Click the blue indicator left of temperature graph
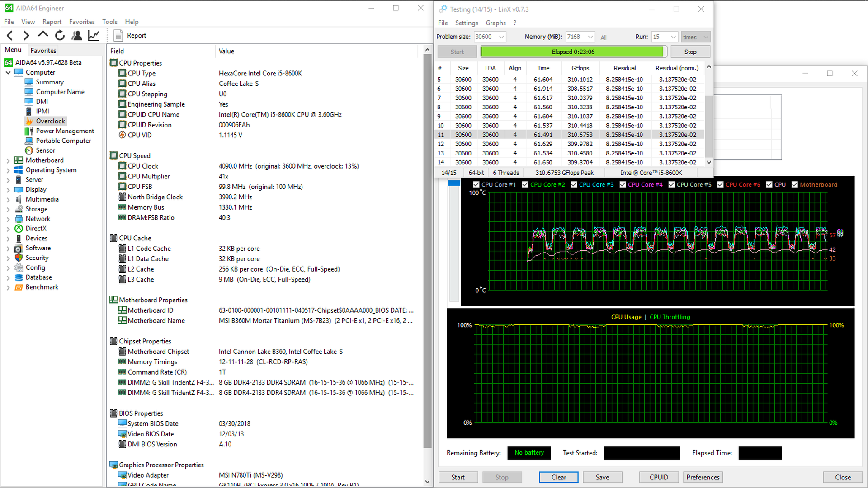The height and width of the screenshot is (488, 868). click(x=453, y=183)
